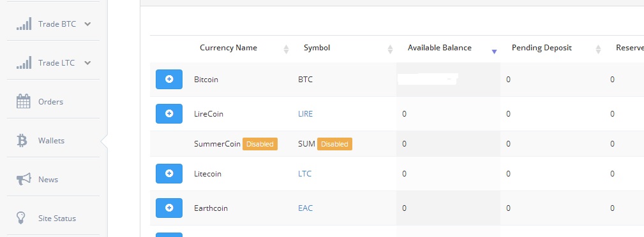
Task: Click the Bitcoin symbol icon for Wallets
Action: pos(22,140)
